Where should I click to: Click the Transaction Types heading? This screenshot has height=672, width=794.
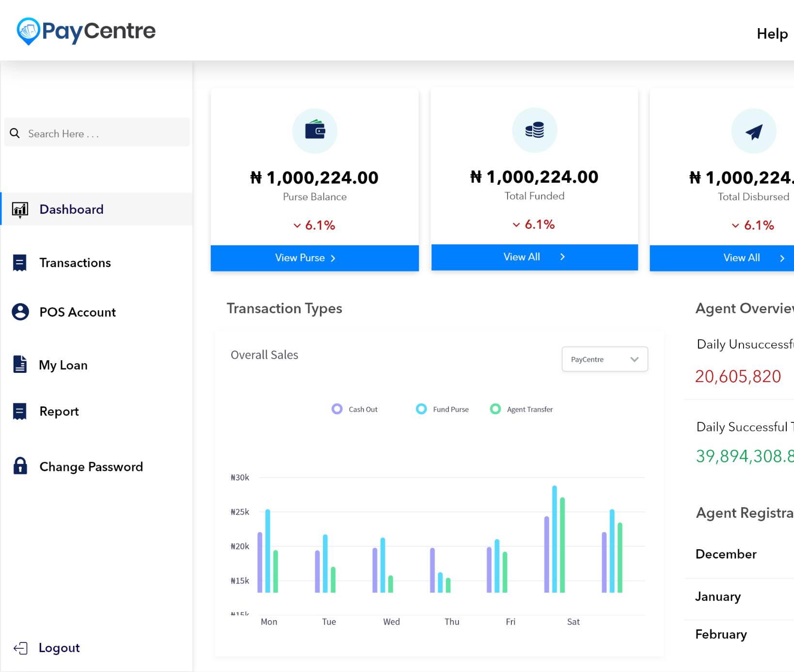(x=285, y=308)
